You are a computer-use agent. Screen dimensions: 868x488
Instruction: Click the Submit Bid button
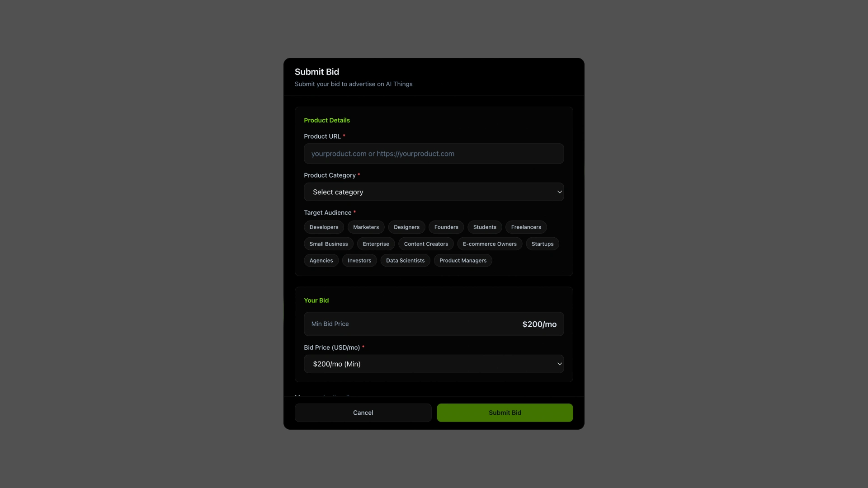pyautogui.click(x=505, y=413)
